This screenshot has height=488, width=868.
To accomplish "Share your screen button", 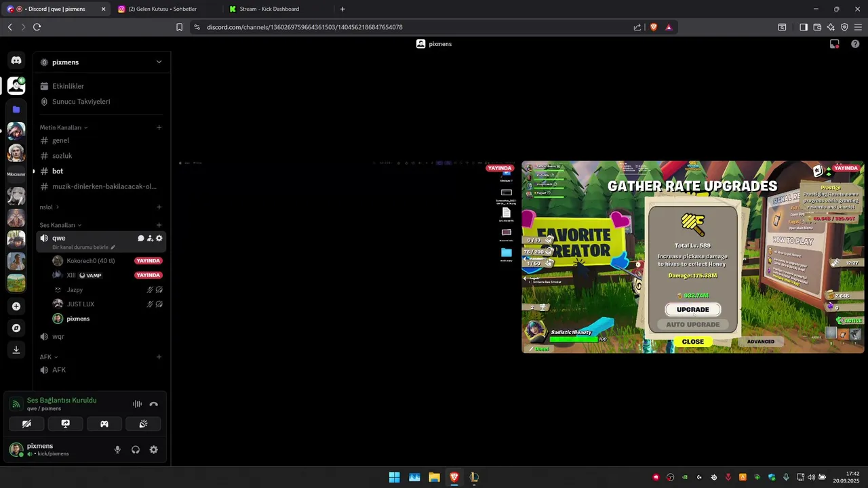I will click(x=66, y=424).
